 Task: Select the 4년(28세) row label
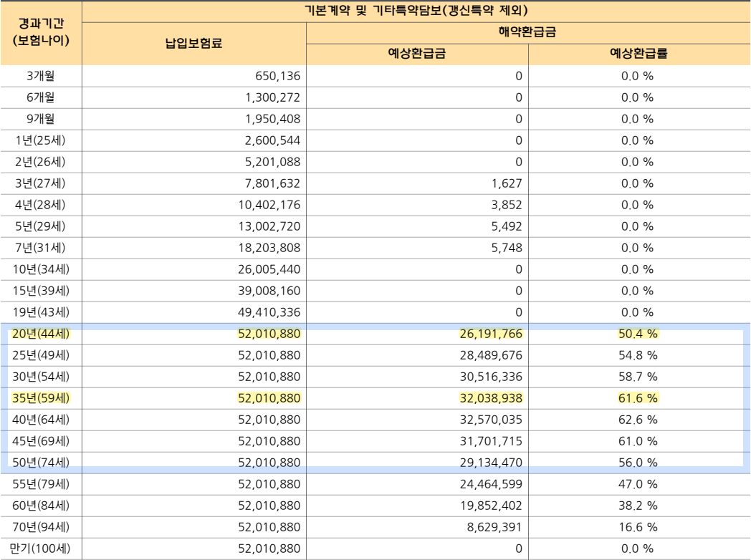(40, 206)
